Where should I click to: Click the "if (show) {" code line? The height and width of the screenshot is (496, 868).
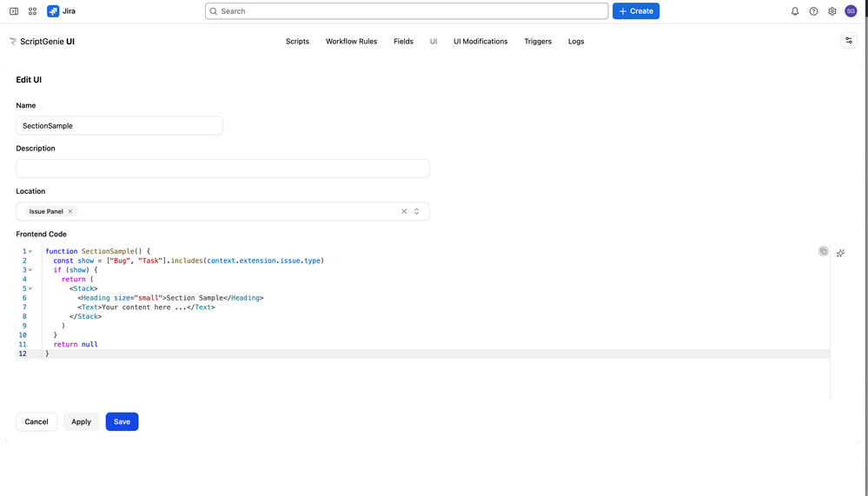click(76, 270)
